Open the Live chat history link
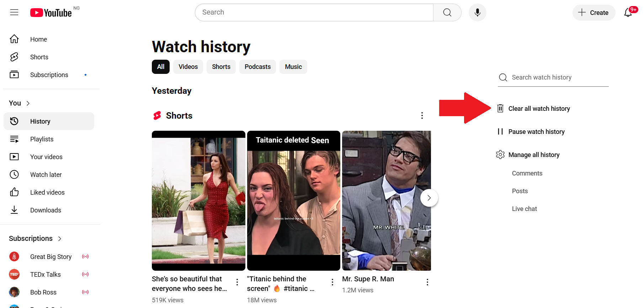The image size is (644, 308). click(x=525, y=209)
